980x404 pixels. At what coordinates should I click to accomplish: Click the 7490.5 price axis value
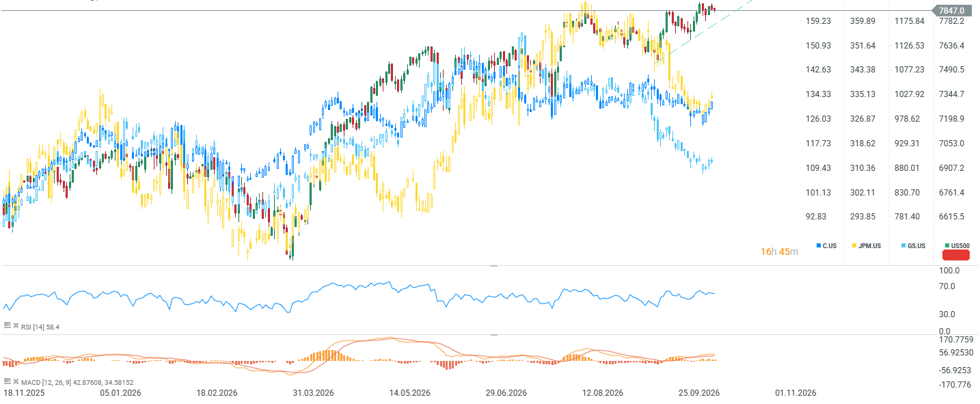(951, 70)
